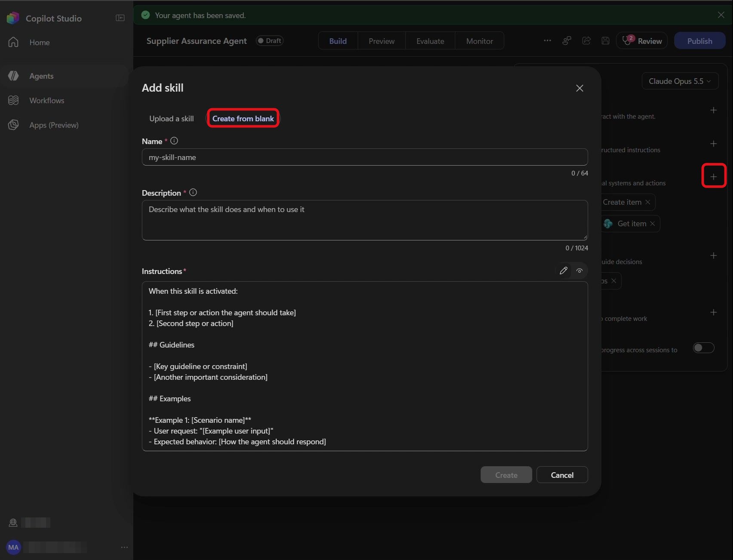Collapse the sidebar panel icon
The width and height of the screenshot is (733, 560).
120,18
